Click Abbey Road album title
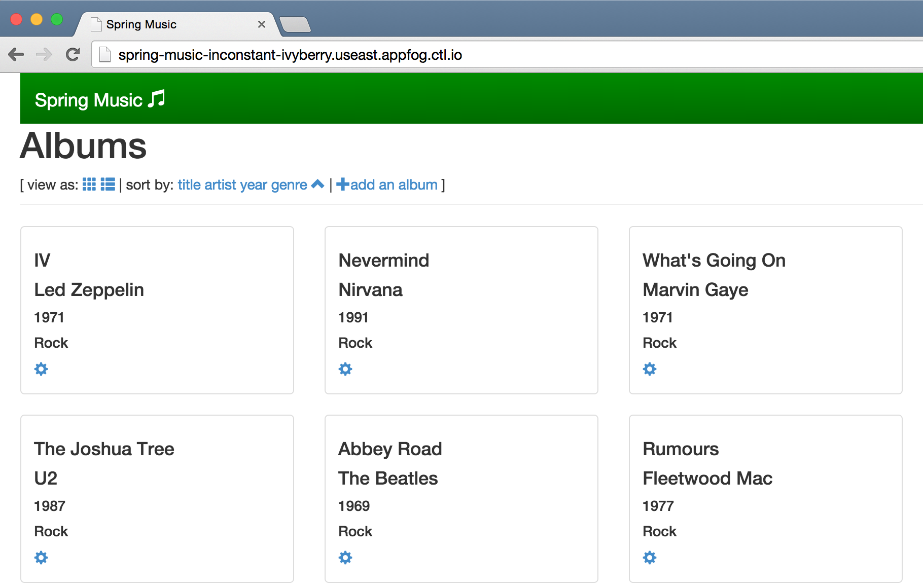 click(390, 450)
